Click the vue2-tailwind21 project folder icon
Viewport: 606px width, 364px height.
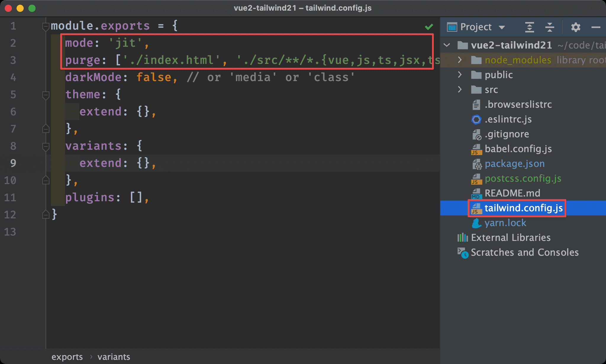point(462,45)
